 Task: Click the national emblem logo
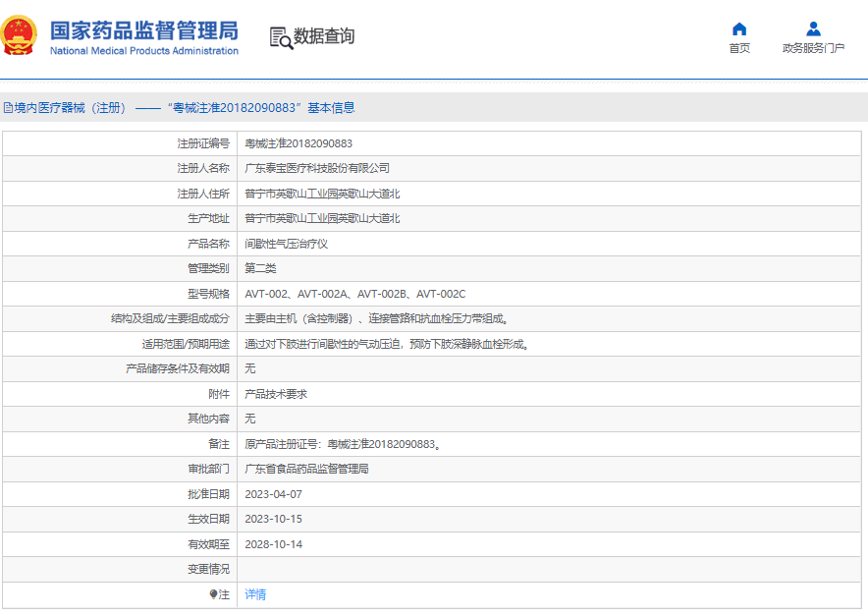click(x=19, y=35)
